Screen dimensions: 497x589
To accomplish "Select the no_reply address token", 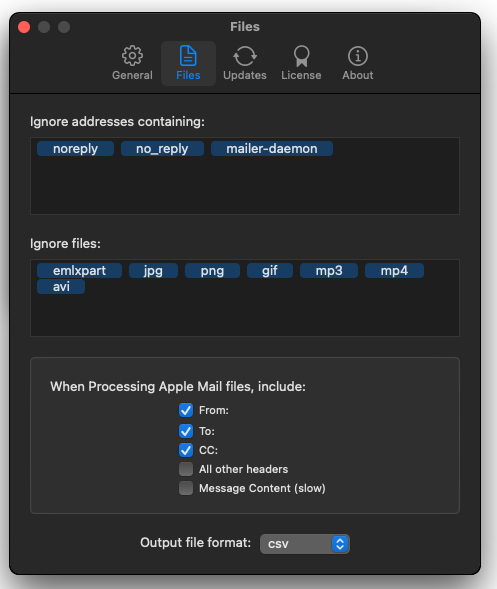I will coord(162,148).
